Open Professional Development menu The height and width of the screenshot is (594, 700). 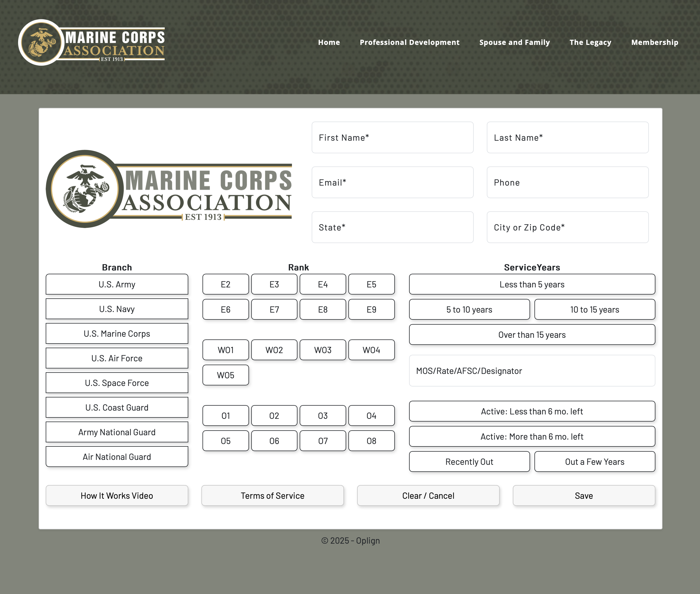tap(409, 42)
